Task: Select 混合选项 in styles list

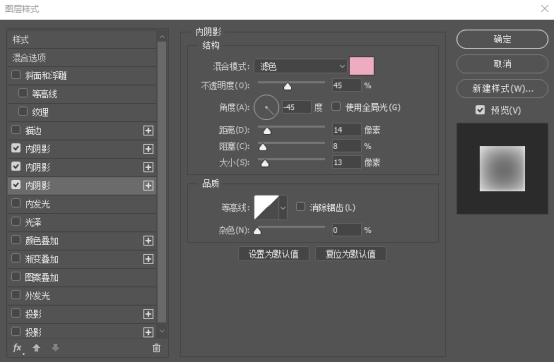Action: click(x=82, y=58)
